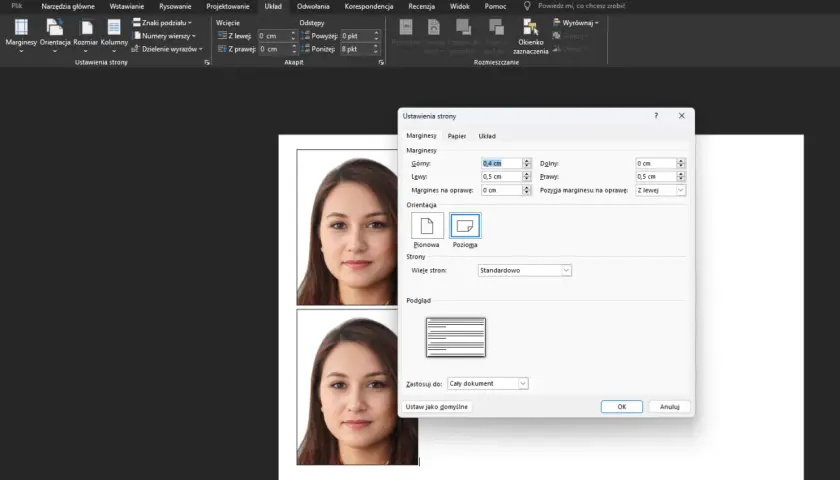This screenshot has width=840, height=480.
Task: Expand Pozycja marginesu na oprawę dropdown
Action: click(660, 190)
